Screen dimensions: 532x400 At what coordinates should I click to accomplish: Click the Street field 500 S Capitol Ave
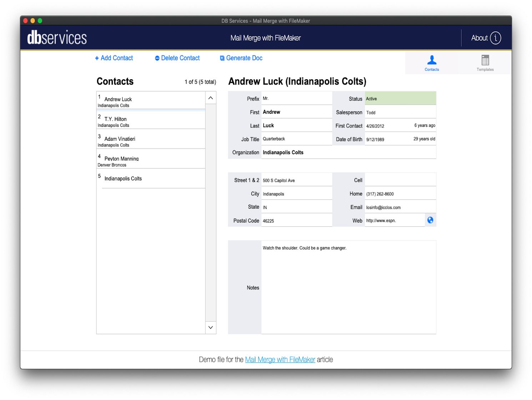pyautogui.click(x=297, y=180)
